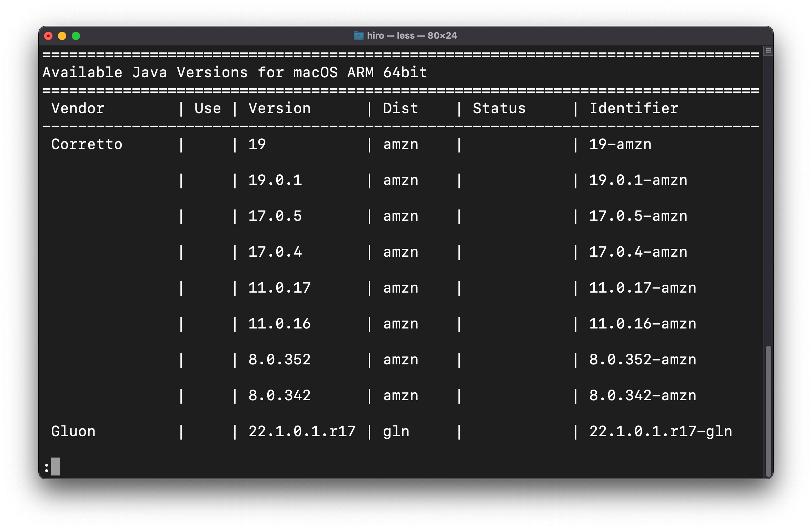This screenshot has height=530, width=812.
Task: Click version '11.0.16' in the Version column
Action: click(x=280, y=324)
